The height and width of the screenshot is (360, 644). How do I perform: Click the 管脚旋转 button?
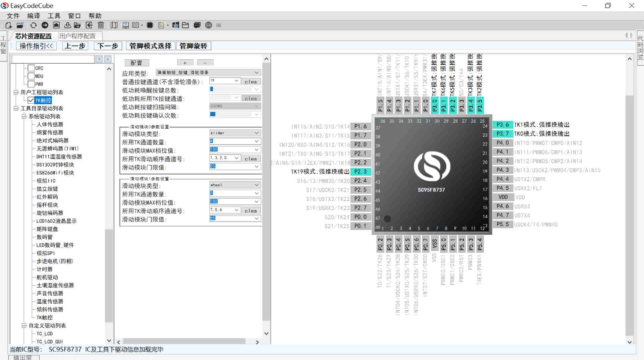click(x=194, y=46)
